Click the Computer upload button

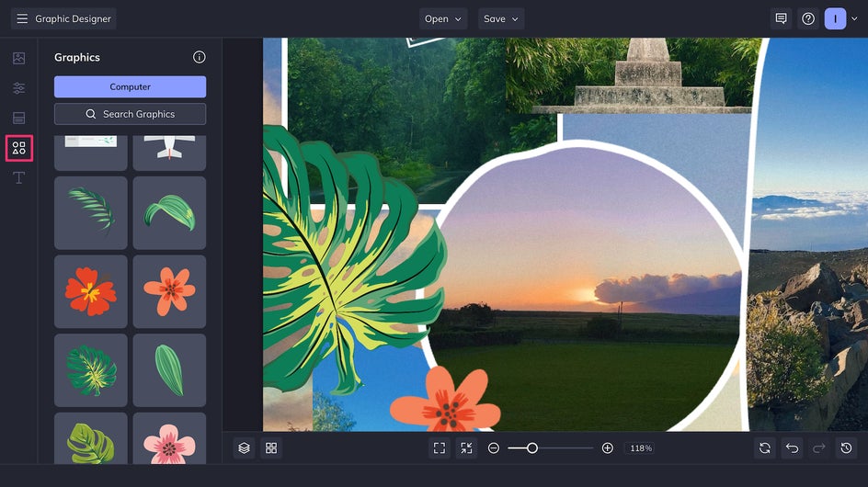(130, 87)
